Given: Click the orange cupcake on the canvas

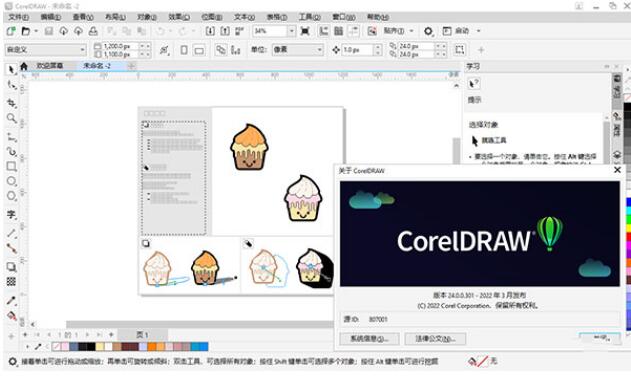Looking at the screenshot, I should (x=249, y=147).
